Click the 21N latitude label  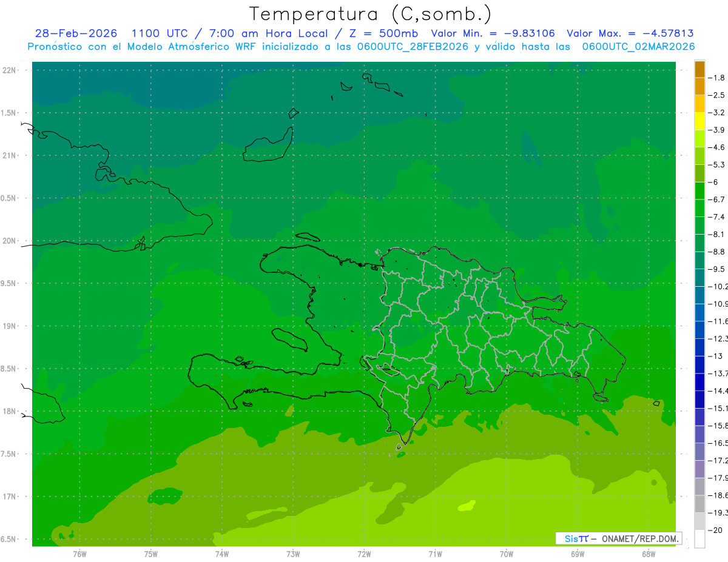pos(10,156)
